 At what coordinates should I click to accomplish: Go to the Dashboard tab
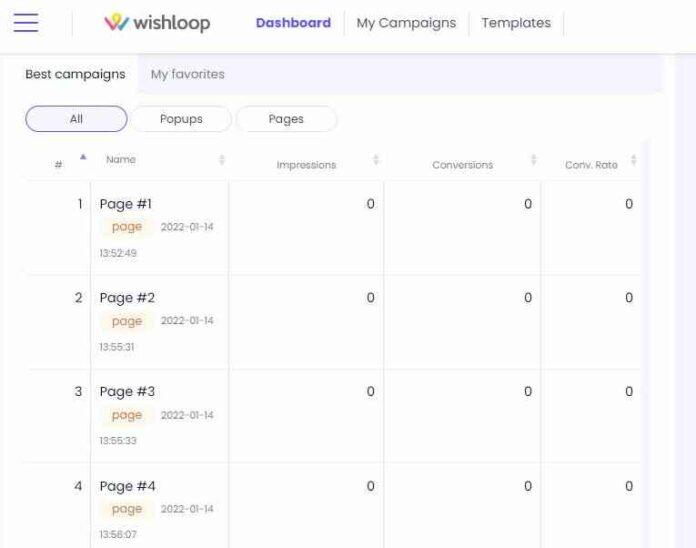293,23
